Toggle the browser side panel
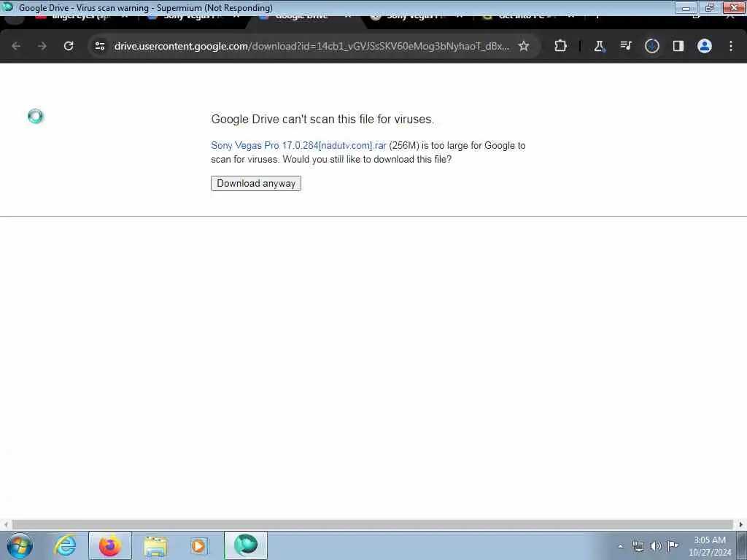This screenshot has width=747, height=560. (678, 46)
